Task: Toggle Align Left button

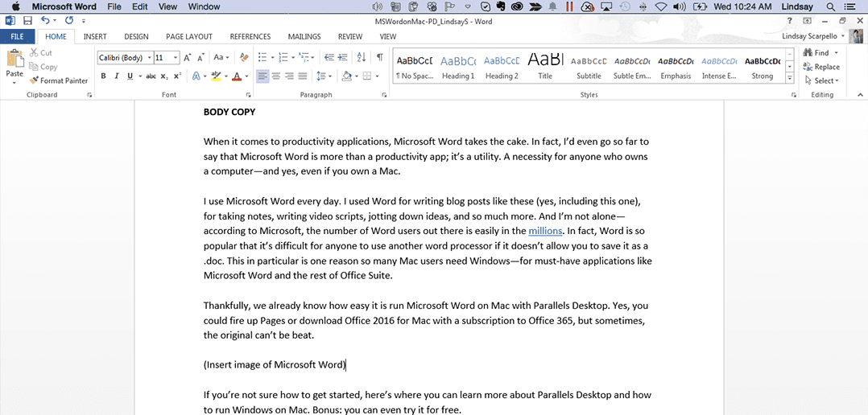Action: 262,76
